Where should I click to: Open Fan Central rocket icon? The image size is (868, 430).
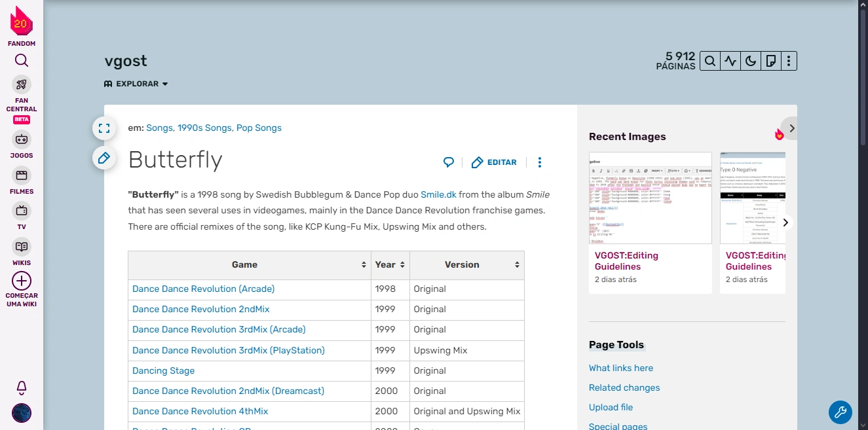tap(22, 84)
